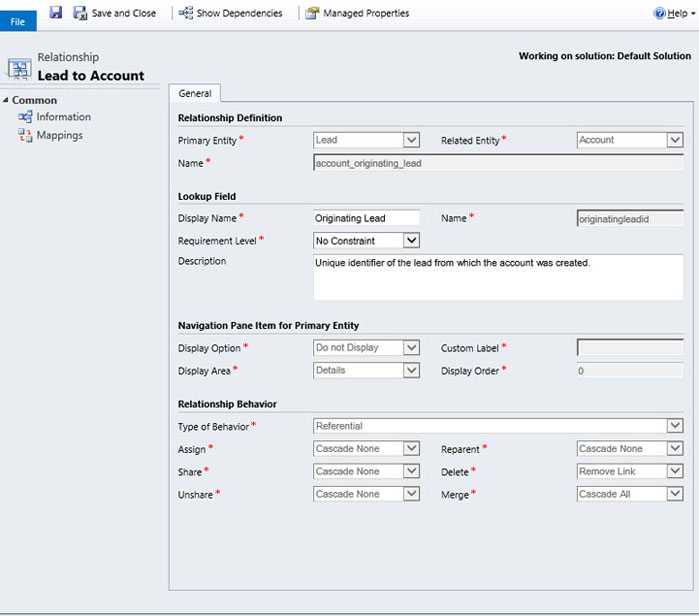Switch to the General tab
The image size is (699, 616).
click(x=194, y=93)
